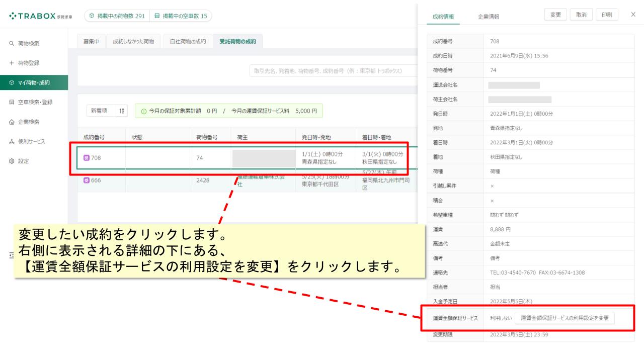This screenshot has height=362, width=644.
Task: Click the 変更 button in the detail panel
Action: 555,15
